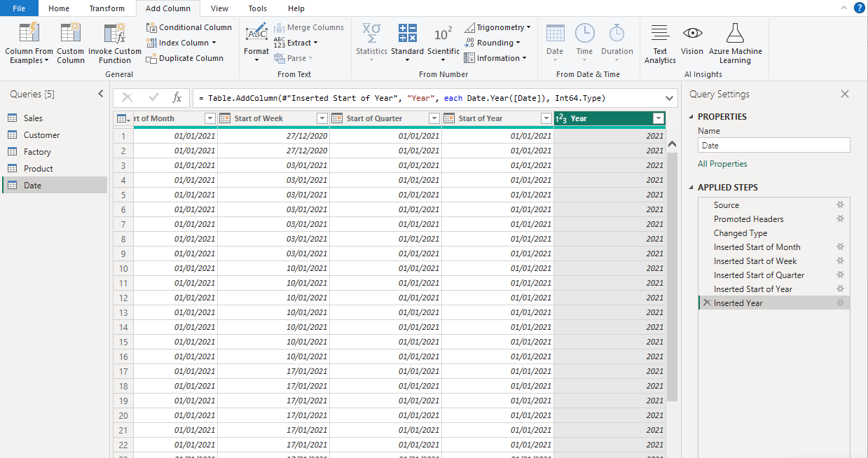Image resolution: width=868 pixels, height=458 pixels.
Task: Open the Information dropdown
Action: (x=495, y=58)
